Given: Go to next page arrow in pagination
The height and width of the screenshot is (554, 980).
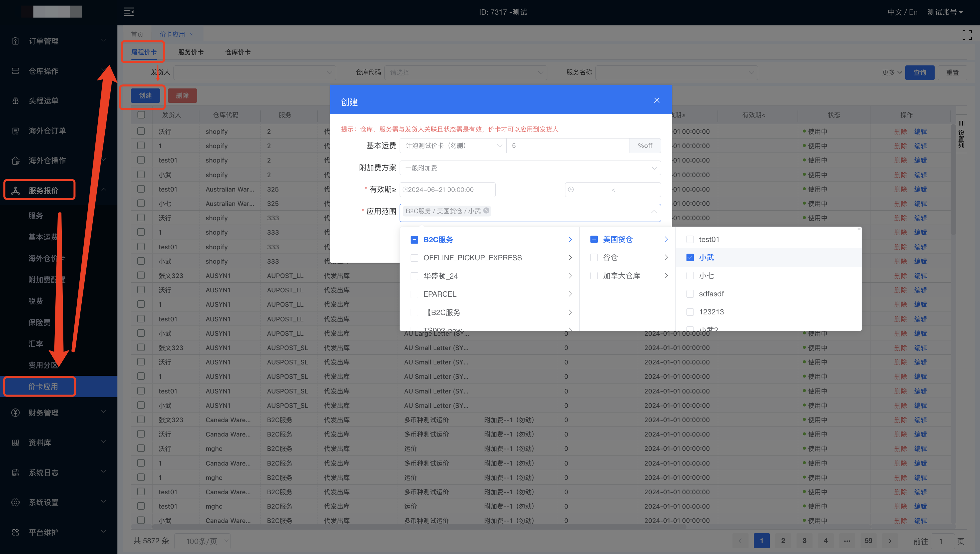Looking at the screenshot, I should [890, 541].
